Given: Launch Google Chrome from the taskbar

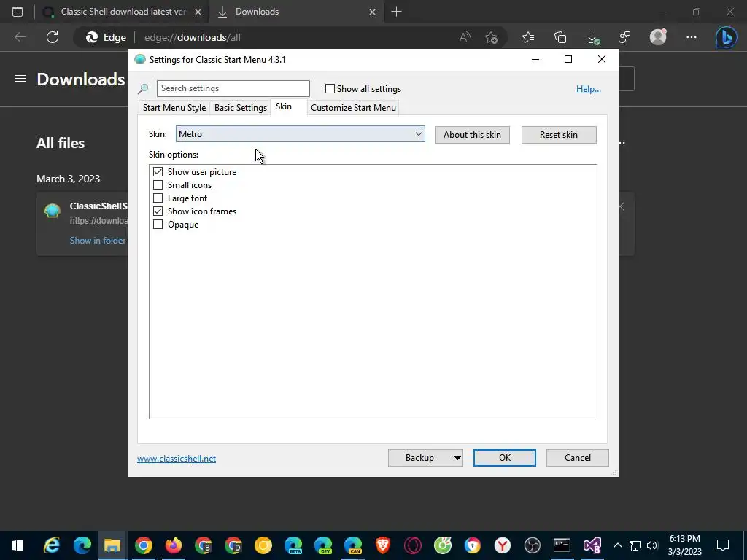Looking at the screenshot, I should tap(143, 545).
